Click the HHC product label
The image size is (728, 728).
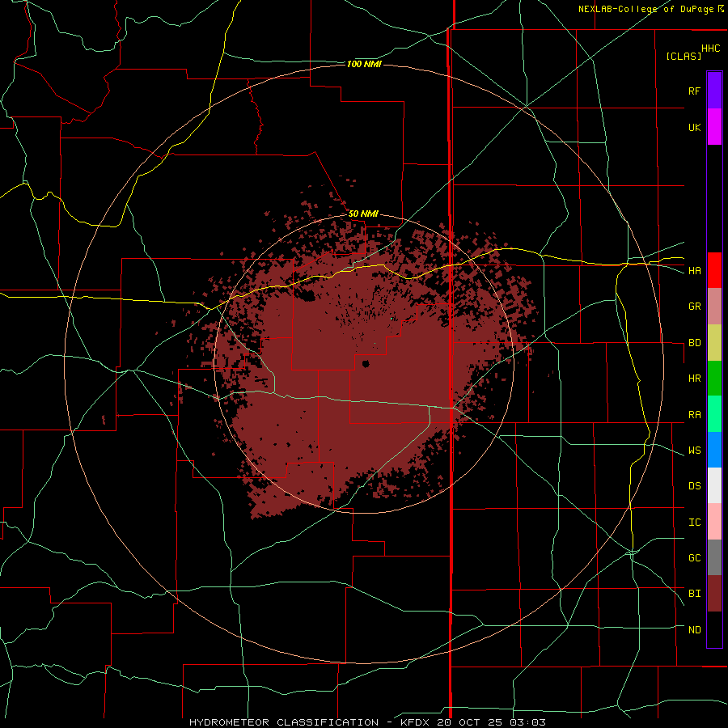click(x=711, y=49)
